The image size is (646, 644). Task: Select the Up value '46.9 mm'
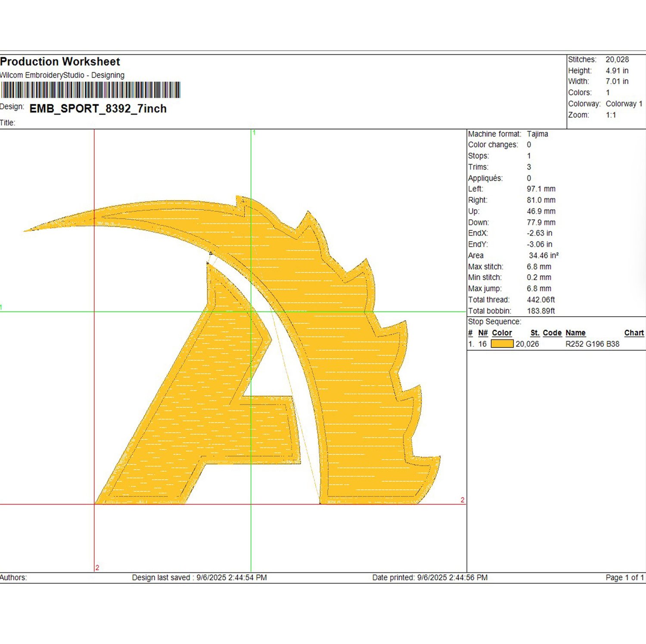541,212
